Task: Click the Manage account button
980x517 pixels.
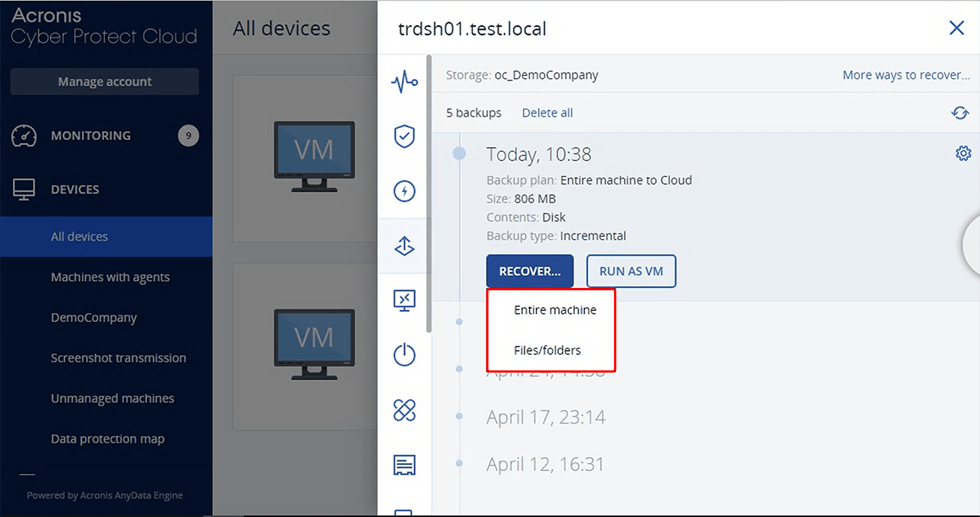Action: [105, 82]
